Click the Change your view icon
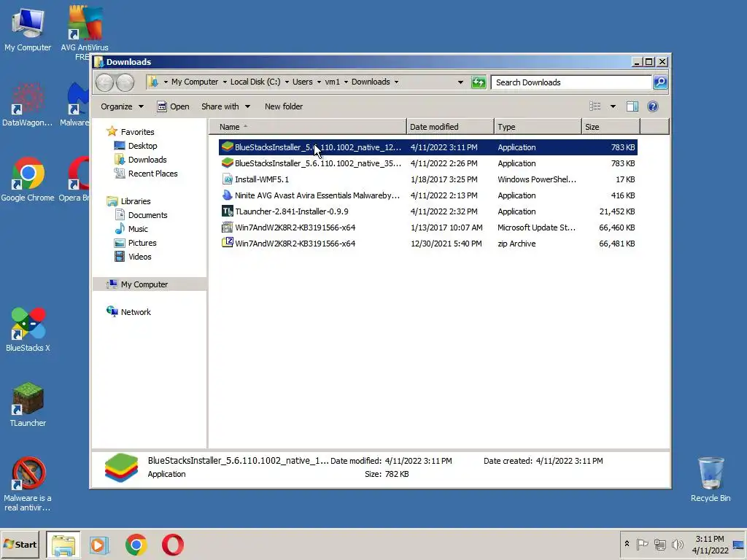Screen dimensions: 747x560 595,106
